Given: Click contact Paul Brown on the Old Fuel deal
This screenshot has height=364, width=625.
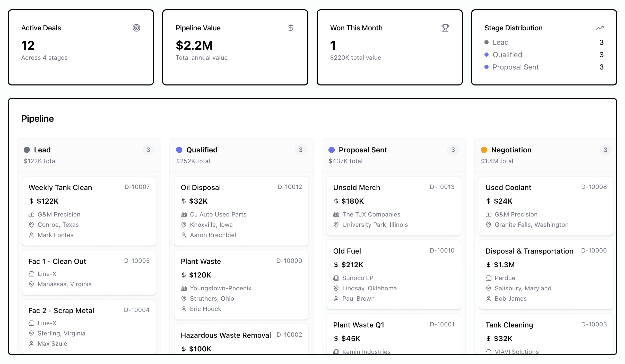Looking at the screenshot, I should click(x=358, y=298).
